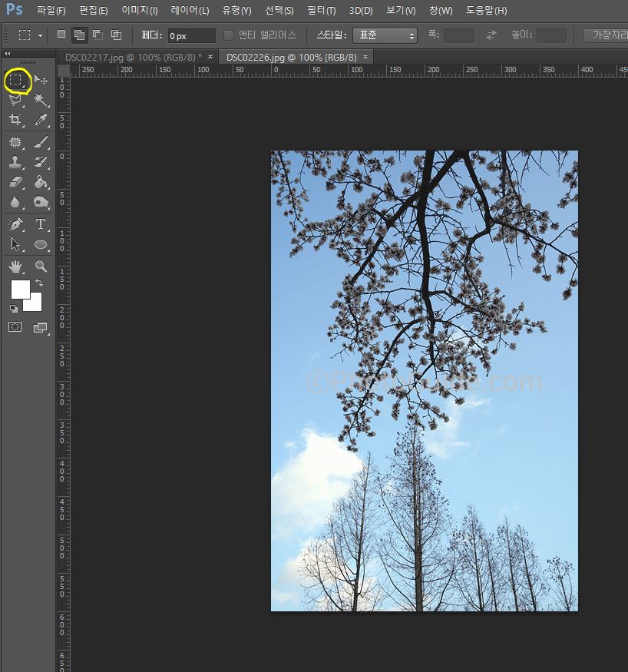Select the Eyedropper tool

41,120
